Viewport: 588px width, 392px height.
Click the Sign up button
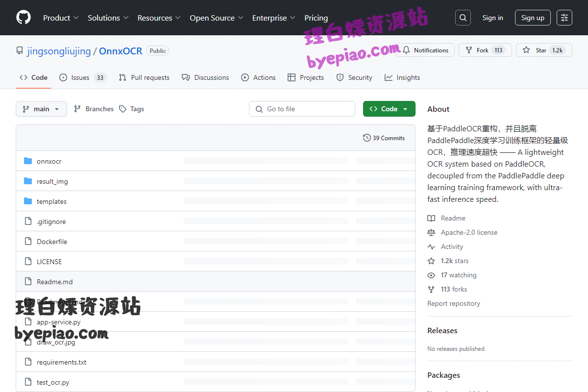tap(533, 18)
